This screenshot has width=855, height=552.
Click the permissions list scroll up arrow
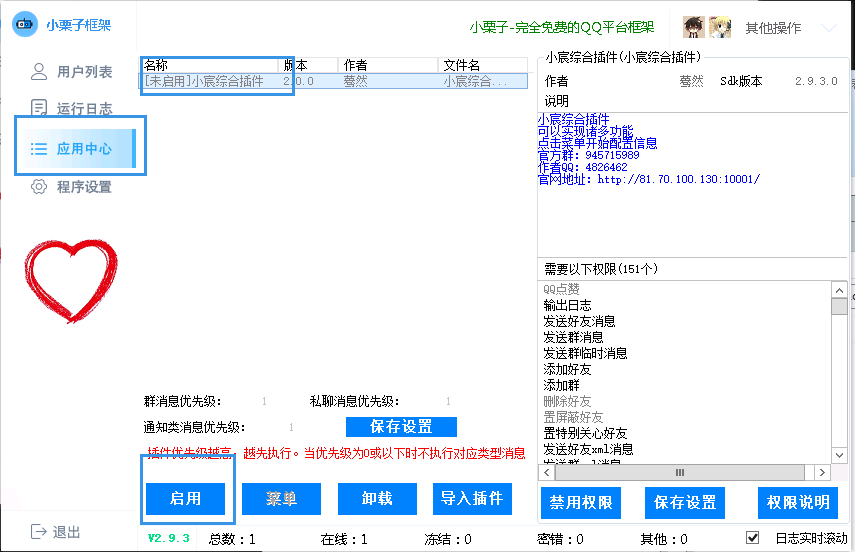click(839, 290)
